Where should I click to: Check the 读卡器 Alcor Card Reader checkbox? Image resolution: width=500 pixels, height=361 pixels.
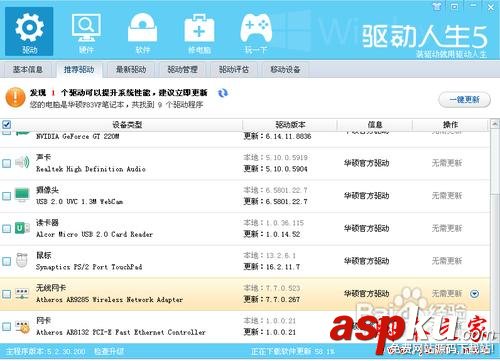click(6, 229)
